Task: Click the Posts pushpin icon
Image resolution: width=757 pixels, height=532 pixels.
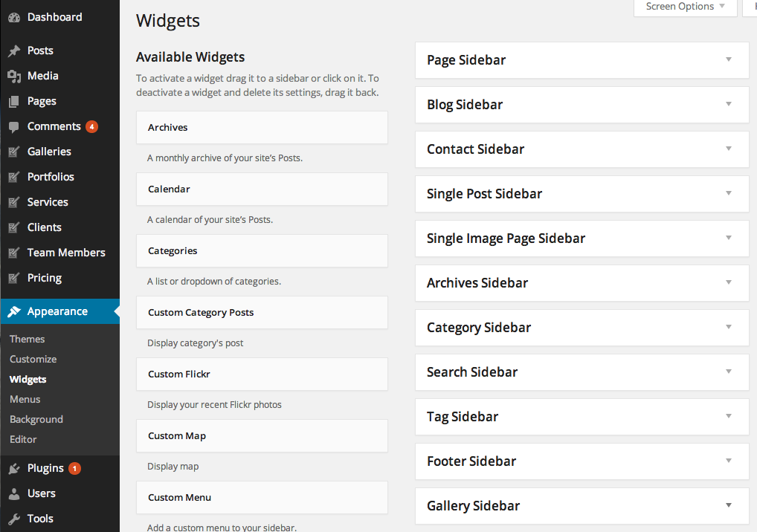Action: pos(14,51)
